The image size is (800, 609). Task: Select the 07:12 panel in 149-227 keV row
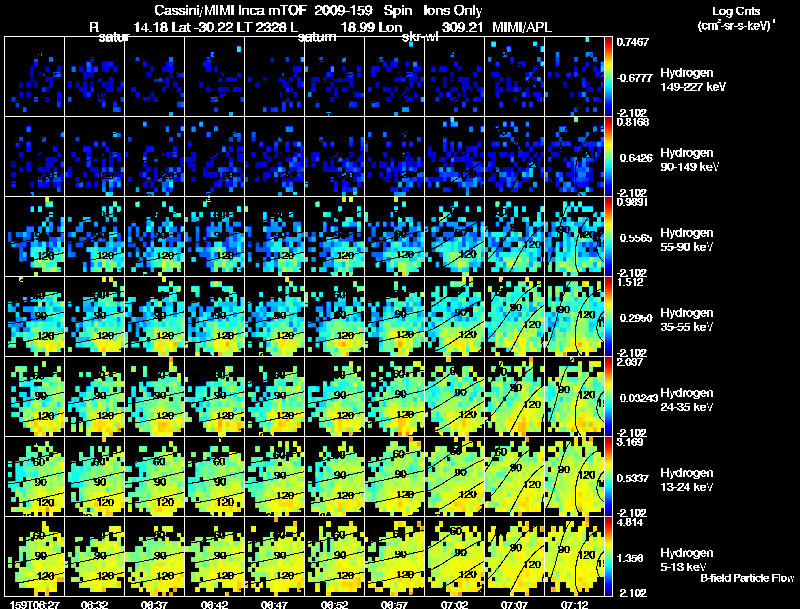click(574, 77)
